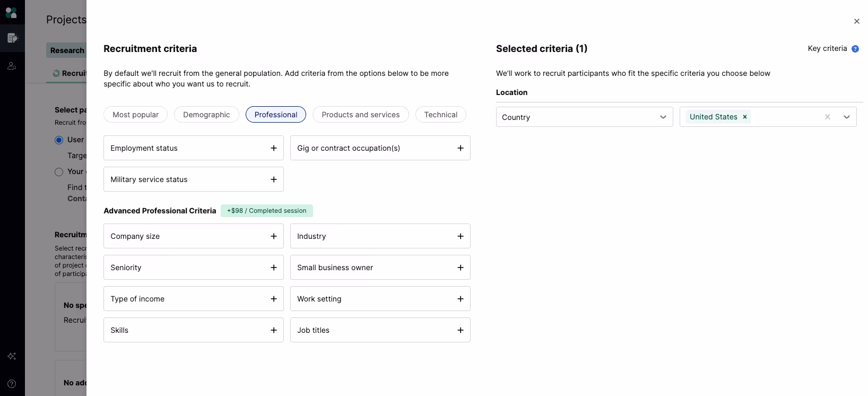This screenshot has width=868, height=396.
Task: Switch to the Demographic tab
Action: click(x=206, y=115)
